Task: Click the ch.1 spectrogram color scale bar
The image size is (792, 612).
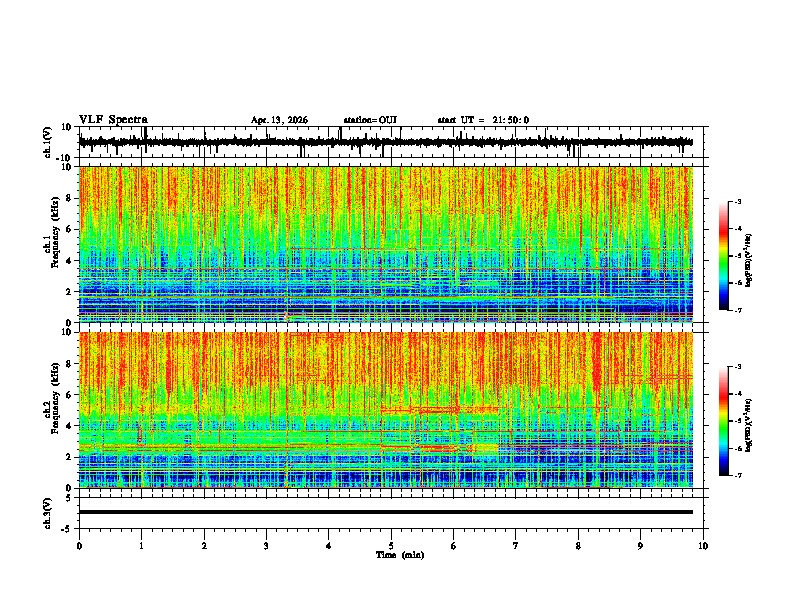Action: (x=724, y=256)
